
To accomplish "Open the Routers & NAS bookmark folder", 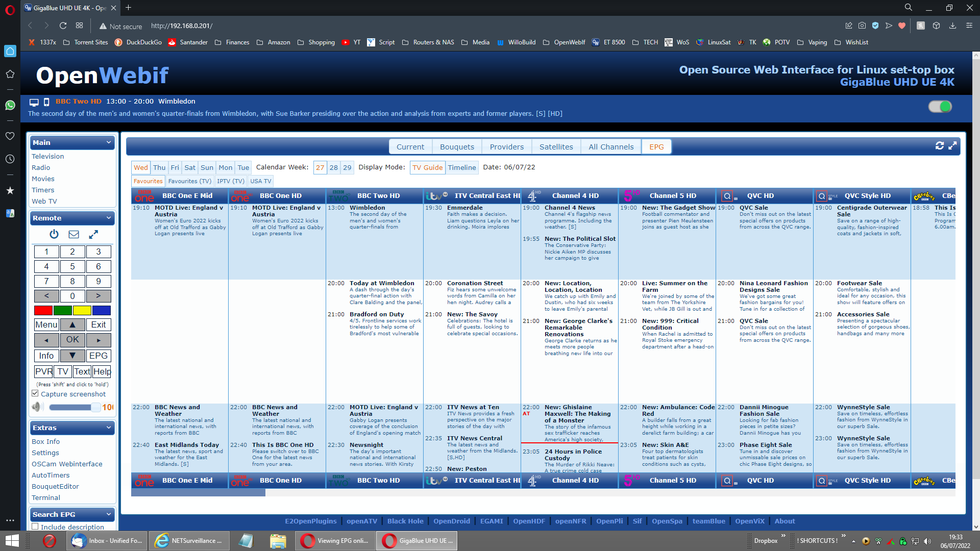I will coord(428,42).
